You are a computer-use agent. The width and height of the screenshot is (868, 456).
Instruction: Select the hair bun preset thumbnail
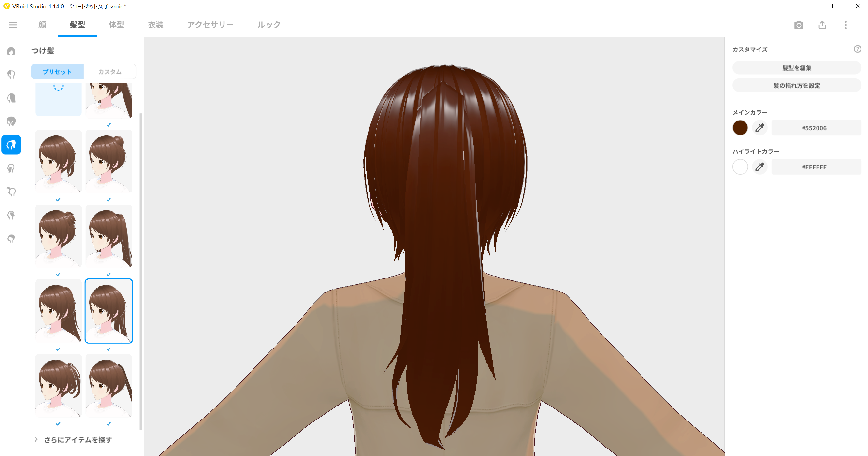point(108,162)
